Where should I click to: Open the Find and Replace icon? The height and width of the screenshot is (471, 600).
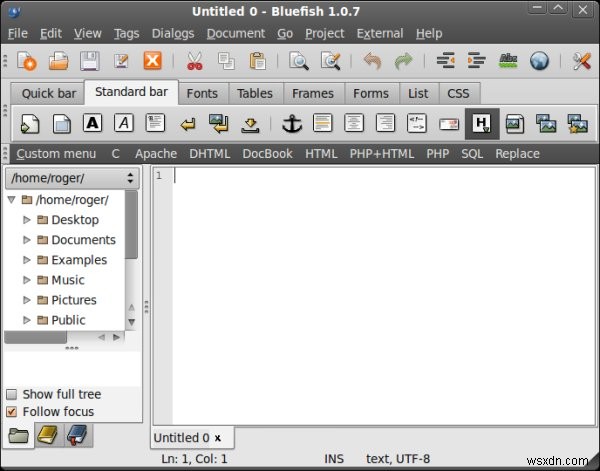(x=331, y=61)
